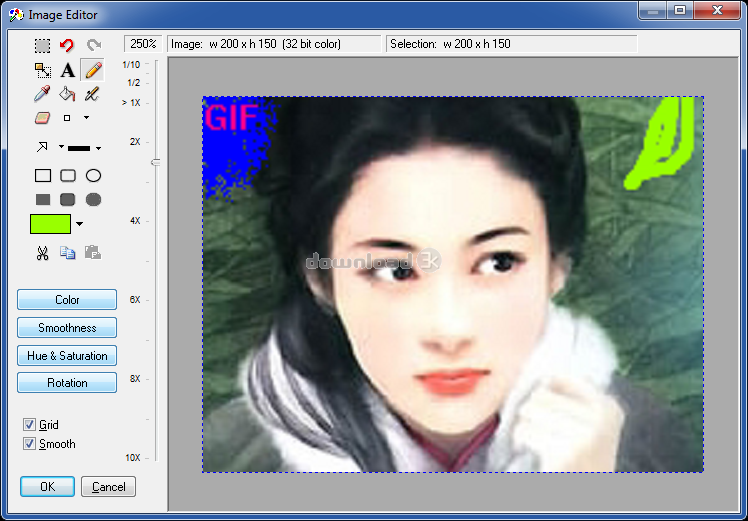
Task: Click the red Undo arrow
Action: [67, 45]
